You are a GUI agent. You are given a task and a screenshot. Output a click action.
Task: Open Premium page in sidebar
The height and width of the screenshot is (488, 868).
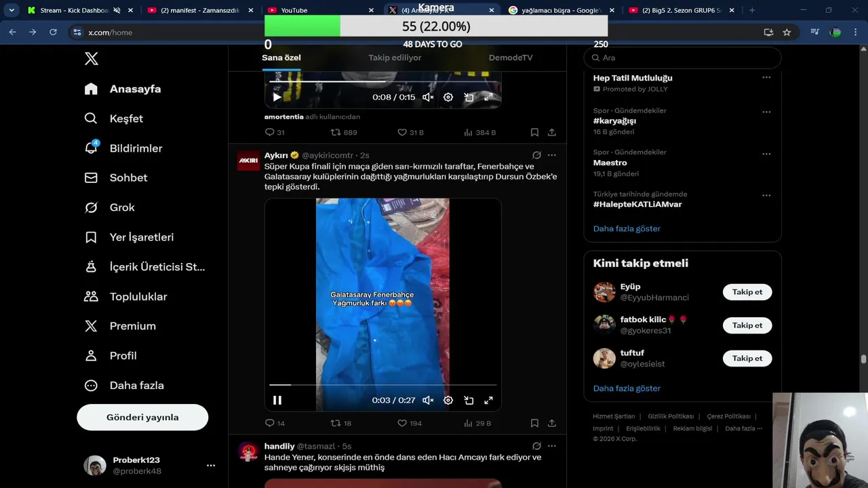pos(119,326)
